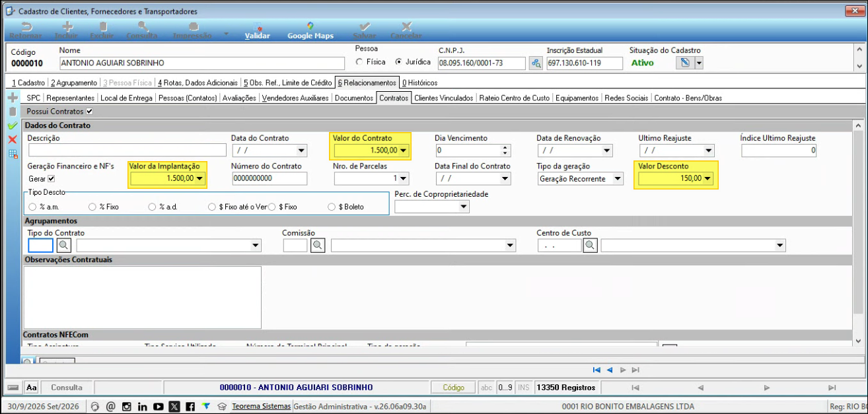Select the Jurídica person type

[x=398, y=62]
